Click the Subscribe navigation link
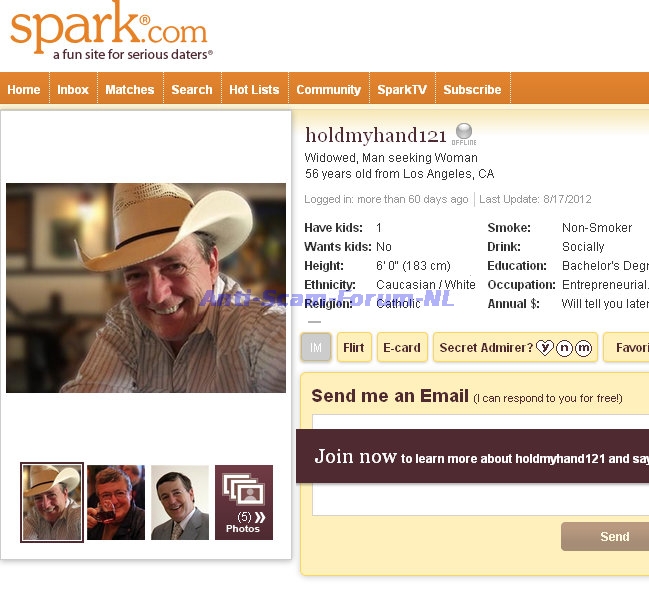Screen dimensions: 649x595 (x=472, y=89)
